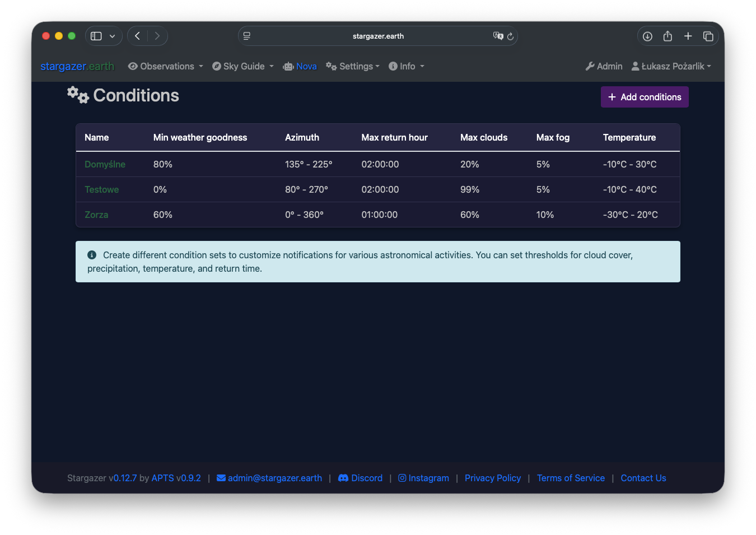Image resolution: width=756 pixels, height=535 pixels.
Task: Go back with the back arrow
Action: click(138, 36)
